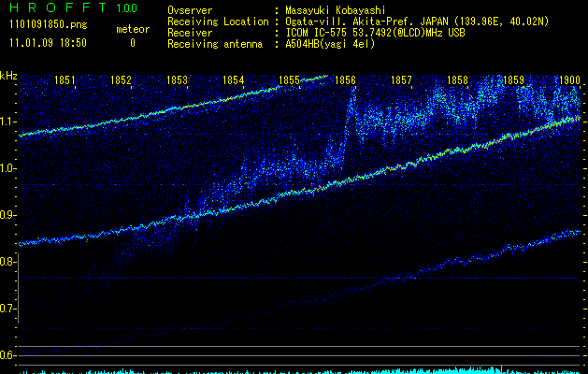Click the 1852 time marker
The height and width of the screenshot is (374, 588).
tap(122, 80)
